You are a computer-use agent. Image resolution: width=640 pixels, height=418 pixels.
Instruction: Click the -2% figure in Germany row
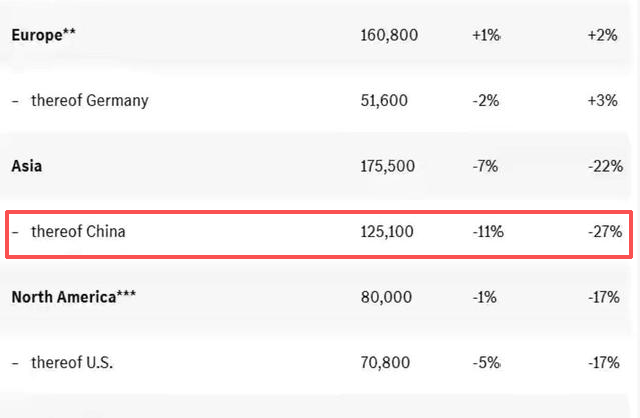point(486,101)
